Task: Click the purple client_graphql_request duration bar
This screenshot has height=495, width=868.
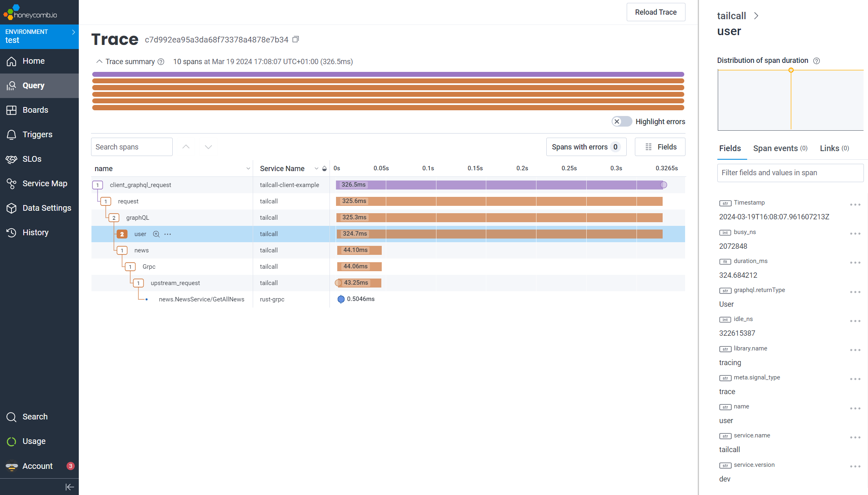Action: click(x=499, y=185)
